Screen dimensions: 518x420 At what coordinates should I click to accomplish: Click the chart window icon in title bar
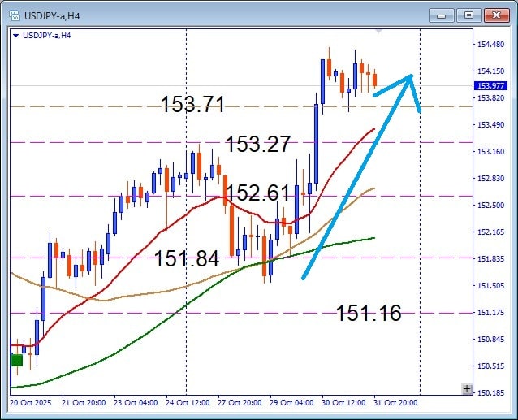(14, 14)
